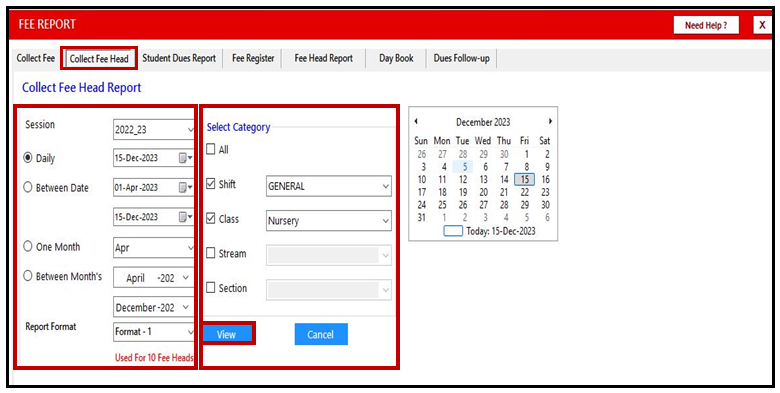The image size is (780, 393).
Task: Switch to the Collect Fee tab
Action: pos(35,58)
